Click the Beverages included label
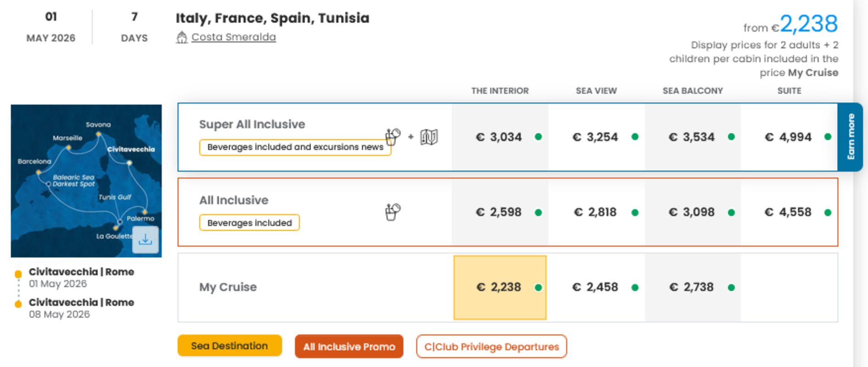The height and width of the screenshot is (367, 868). tap(249, 223)
